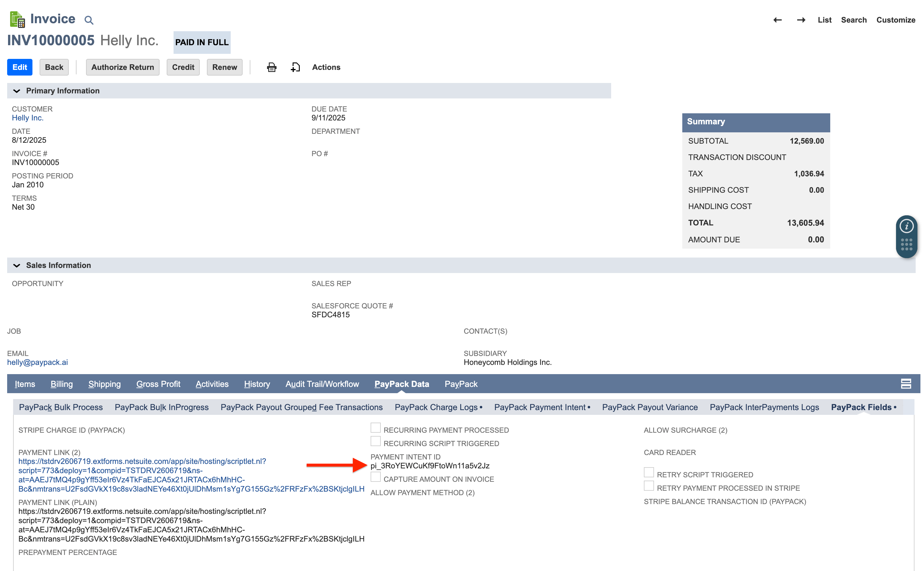Screen dimensions: 924x571
Task: Navigate forward using the right arrow icon
Action: pyautogui.click(x=801, y=20)
